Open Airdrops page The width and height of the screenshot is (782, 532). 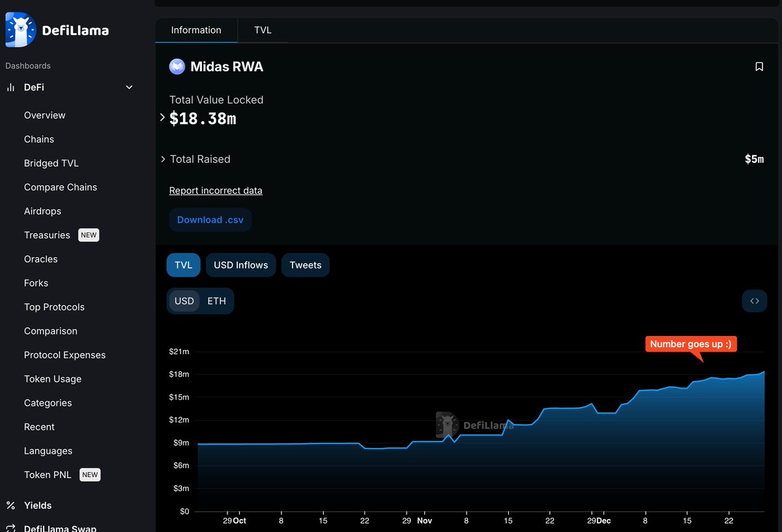click(x=42, y=211)
